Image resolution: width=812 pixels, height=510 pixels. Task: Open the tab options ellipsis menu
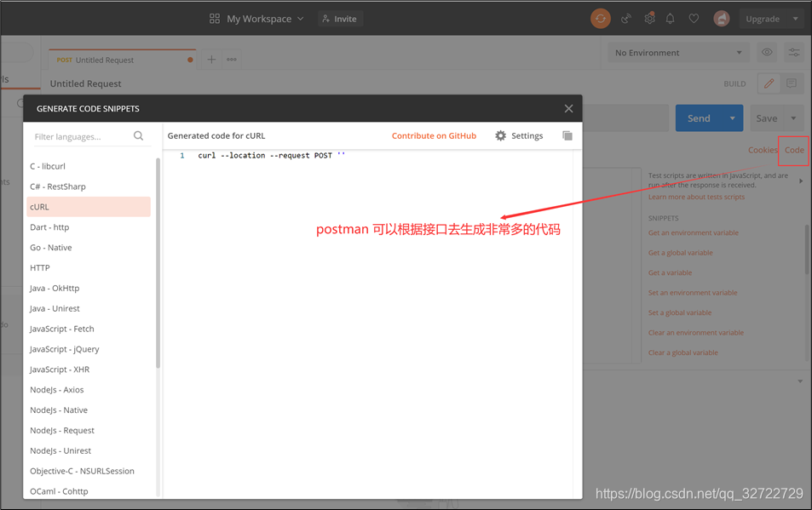click(232, 60)
